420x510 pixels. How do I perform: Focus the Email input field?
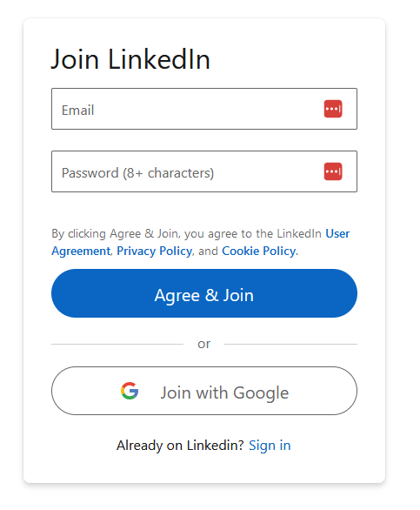click(204, 109)
